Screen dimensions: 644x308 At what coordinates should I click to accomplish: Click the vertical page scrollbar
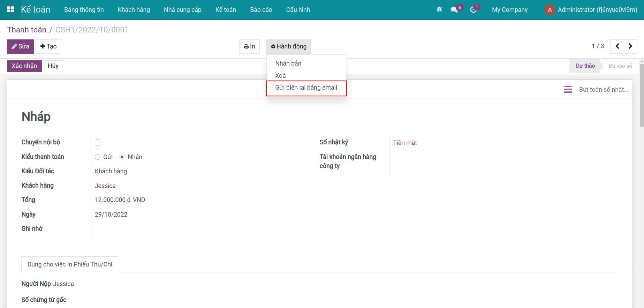tap(642, 94)
